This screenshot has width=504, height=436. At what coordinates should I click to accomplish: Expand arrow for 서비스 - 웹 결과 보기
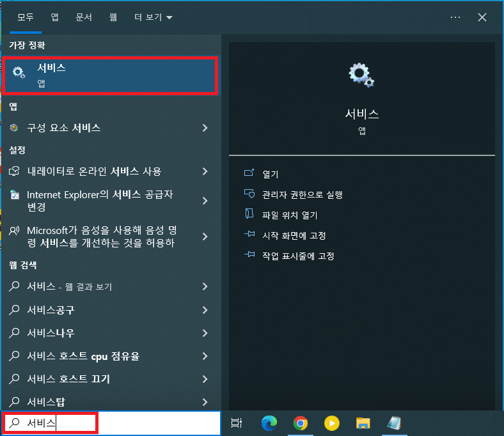click(205, 286)
